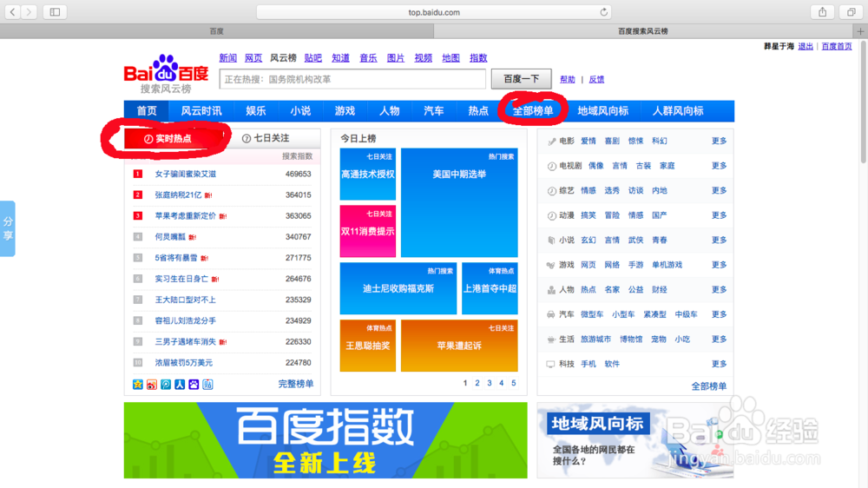The image size is (868, 488).
Task: Open the 紧凑型 car subcategory
Action: coord(654,314)
